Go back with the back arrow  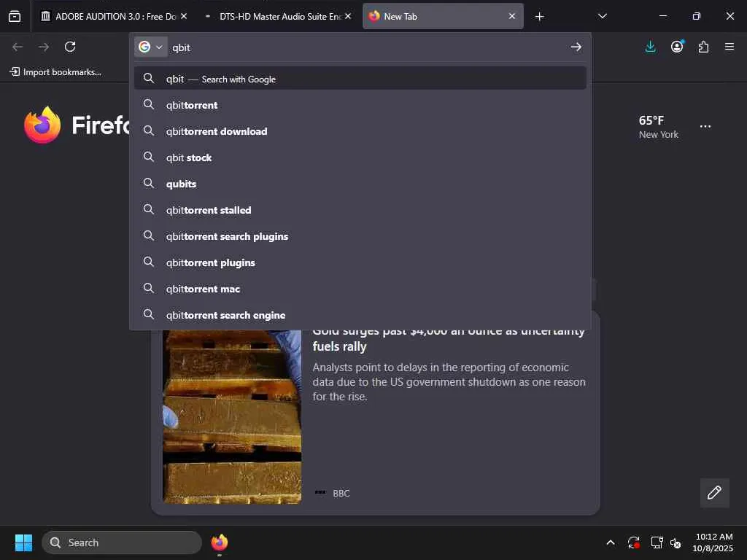tap(18, 47)
